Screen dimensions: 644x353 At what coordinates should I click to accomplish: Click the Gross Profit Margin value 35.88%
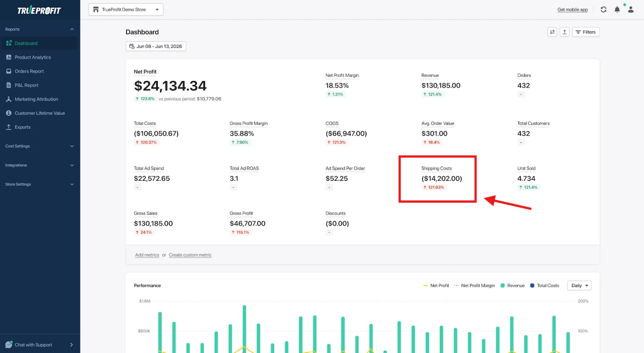pos(243,134)
